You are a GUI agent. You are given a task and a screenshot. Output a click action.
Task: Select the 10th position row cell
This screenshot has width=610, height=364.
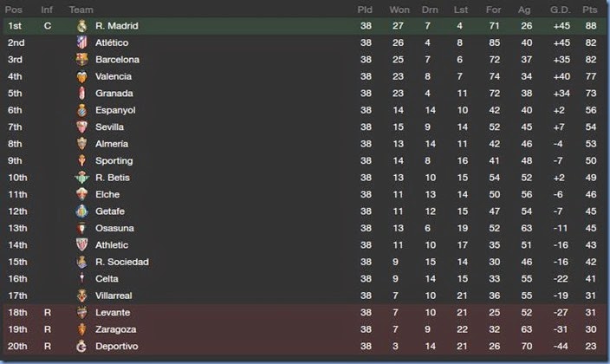(x=16, y=178)
